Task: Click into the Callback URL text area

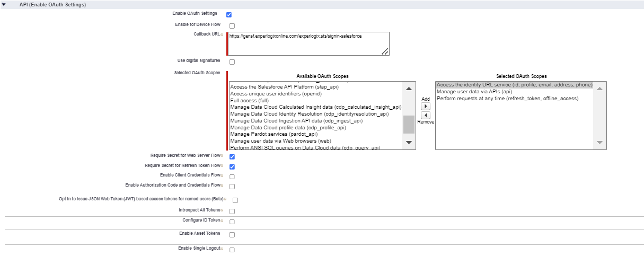Action: coord(308,43)
